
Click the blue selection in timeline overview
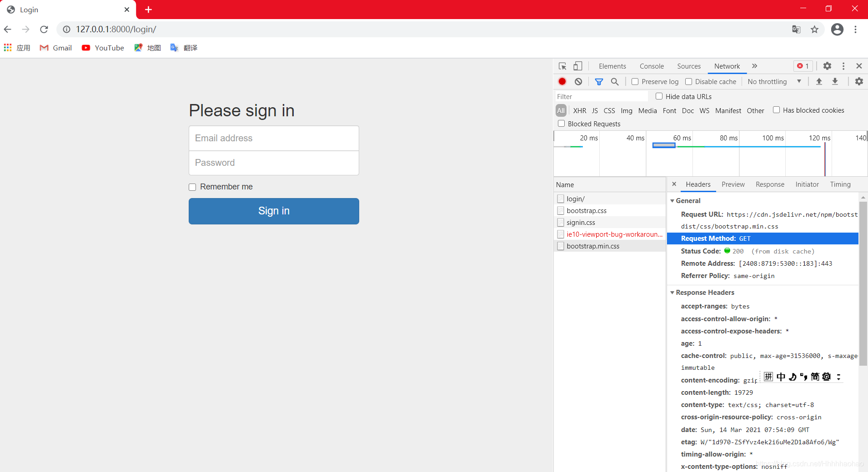tap(664, 145)
